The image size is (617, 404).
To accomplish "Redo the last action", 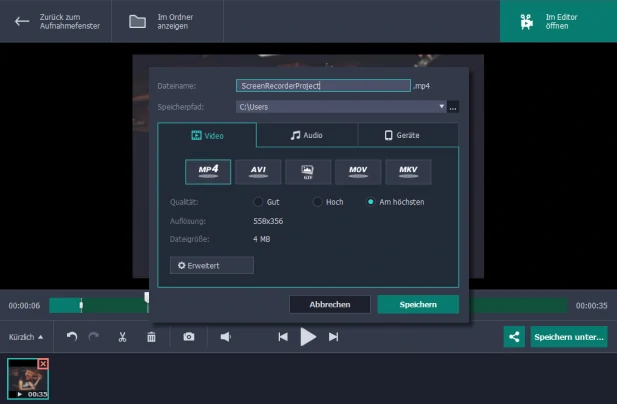I will tap(94, 337).
